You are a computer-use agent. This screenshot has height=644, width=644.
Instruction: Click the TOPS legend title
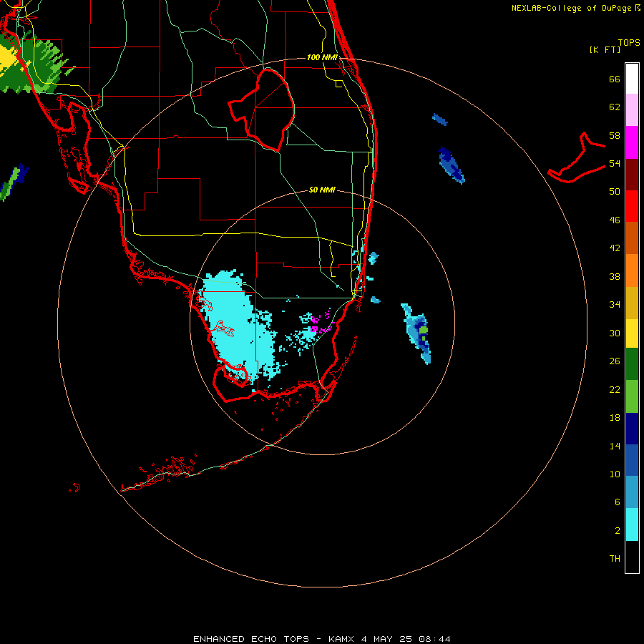click(x=629, y=43)
